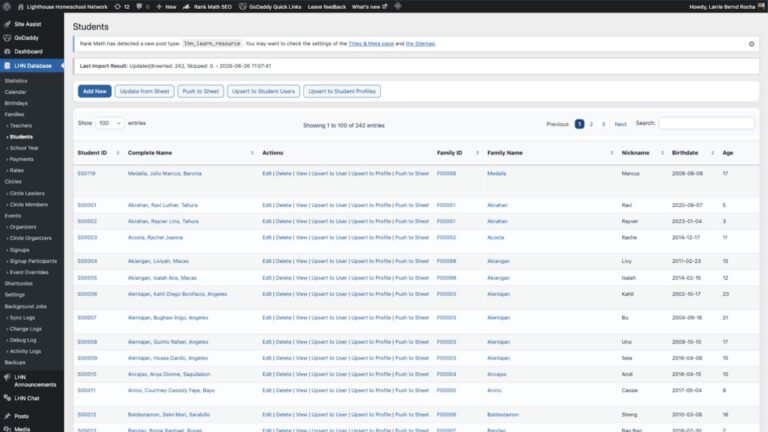Click Delete for Acosta, Rachel Joanna
This screenshot has width=768, height=432.
[x=283, y=238]
